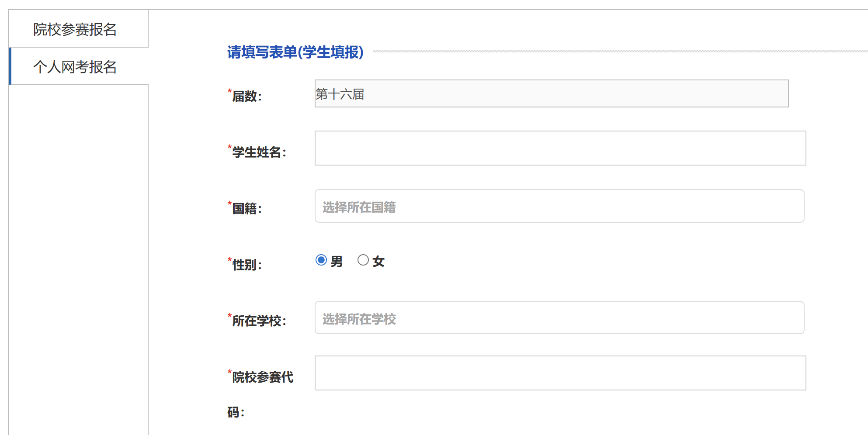
Task: Click the 学生姓名 field label
Action: pos(259,152)
